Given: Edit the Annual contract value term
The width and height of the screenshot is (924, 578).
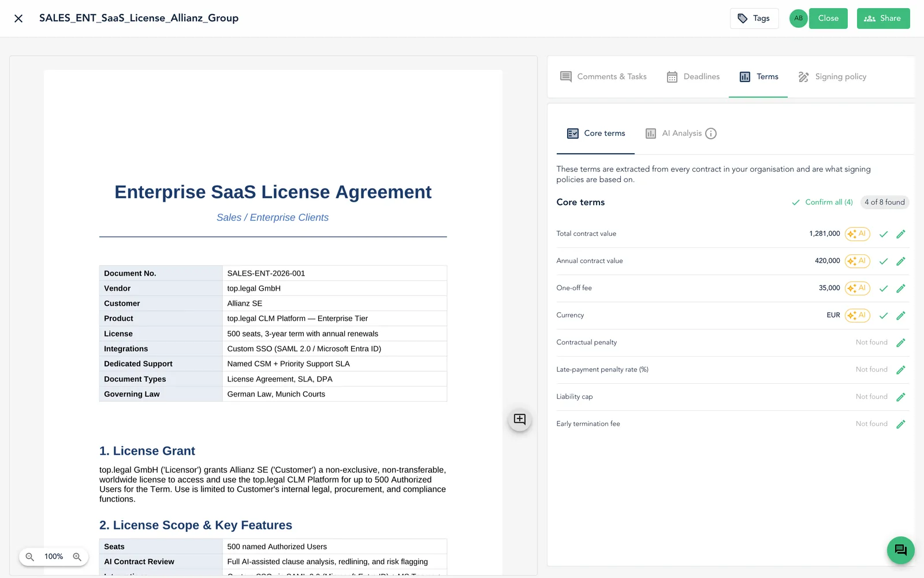Looking at the screenshot, I should (901, 261).
